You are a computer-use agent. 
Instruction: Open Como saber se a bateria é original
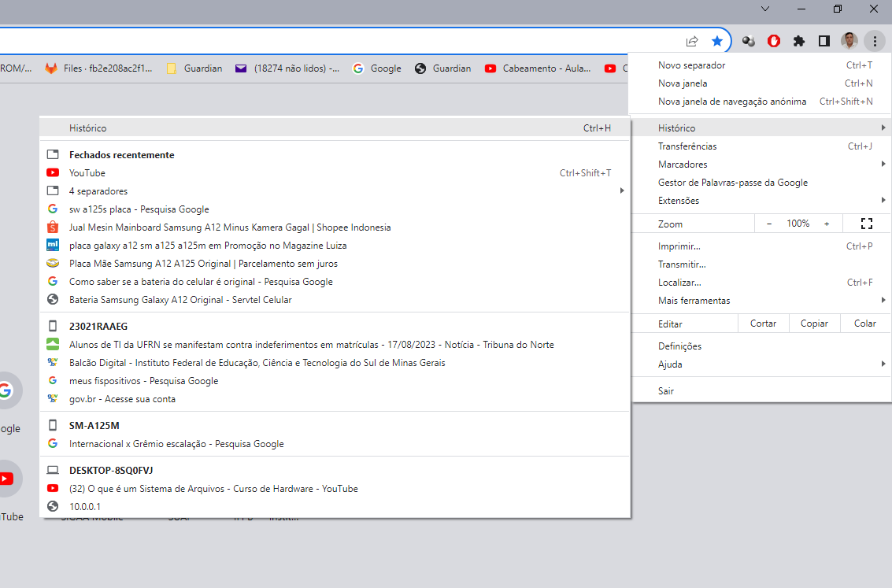[335, 282]
